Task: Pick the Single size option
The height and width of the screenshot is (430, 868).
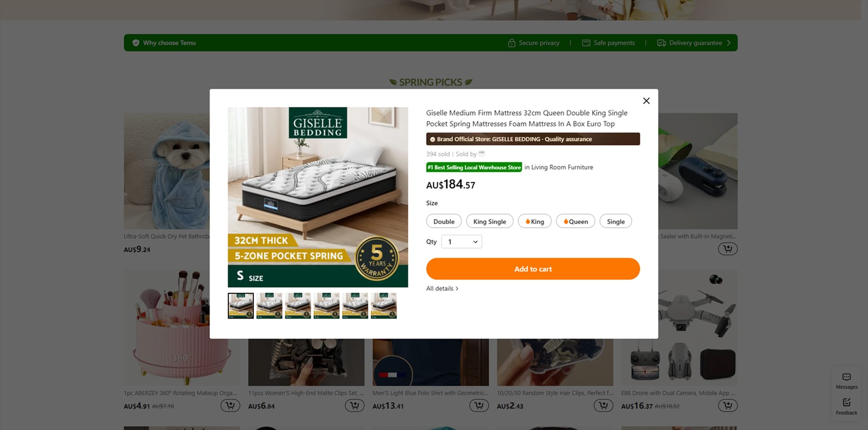Action: (616, 222)
